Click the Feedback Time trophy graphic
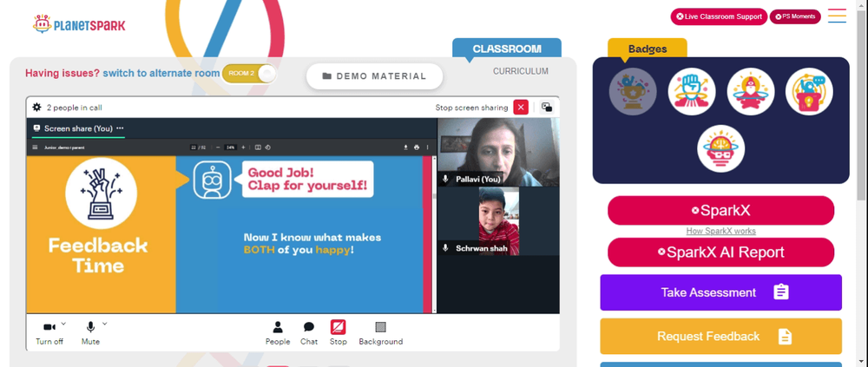The width and height of the screenshot is (868, 367). coord(102,193)
